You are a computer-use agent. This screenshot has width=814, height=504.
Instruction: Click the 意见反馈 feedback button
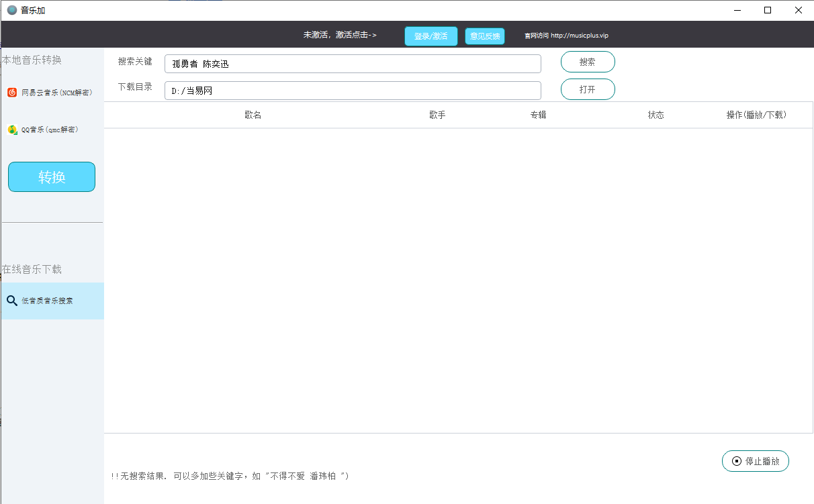click(484, 36)
